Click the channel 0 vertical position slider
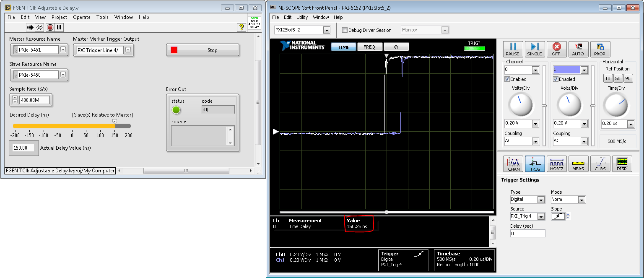 pos(544,106)
